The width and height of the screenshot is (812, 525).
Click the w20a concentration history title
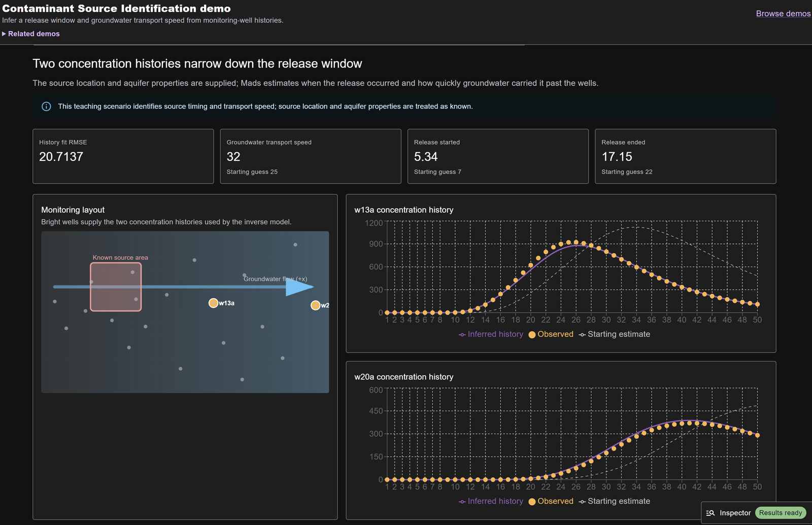pos(403,377)
